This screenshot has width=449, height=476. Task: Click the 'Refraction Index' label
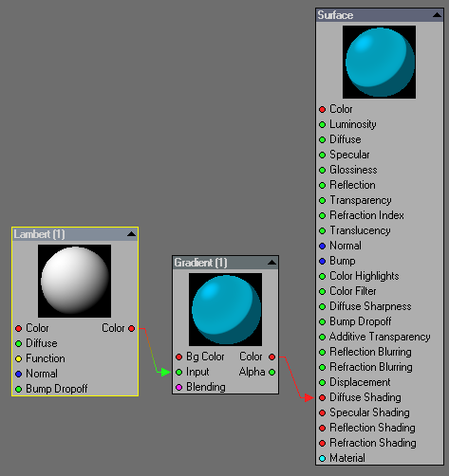(366, 215)
